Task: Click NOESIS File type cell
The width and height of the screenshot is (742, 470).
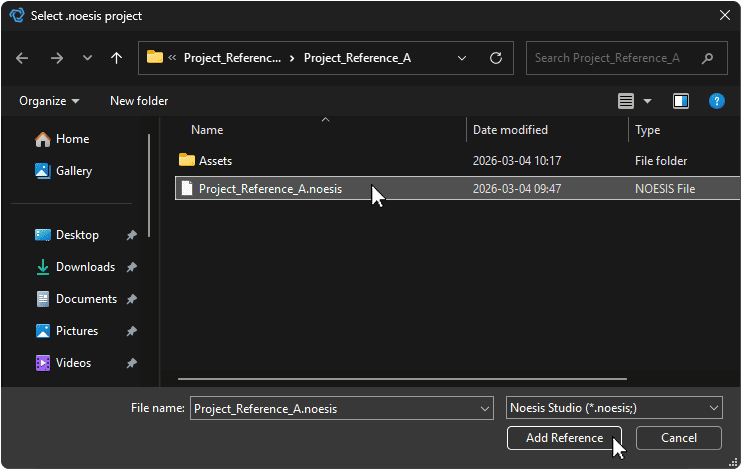Action: [665, 189]
